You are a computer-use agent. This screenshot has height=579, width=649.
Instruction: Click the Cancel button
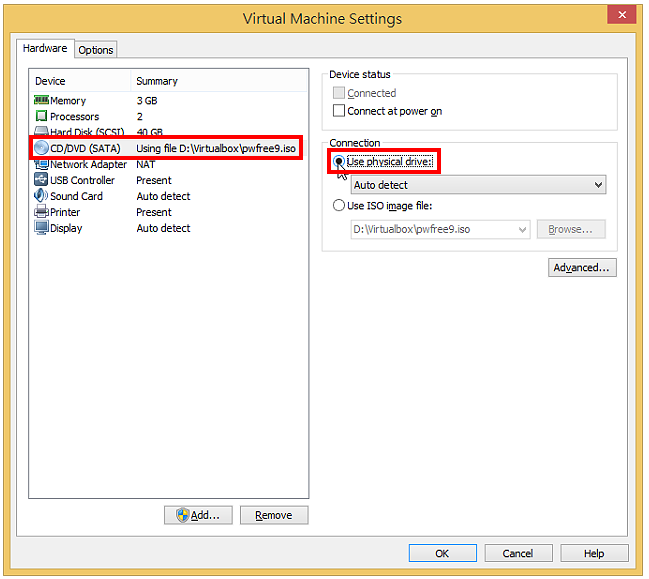point(520,555)
